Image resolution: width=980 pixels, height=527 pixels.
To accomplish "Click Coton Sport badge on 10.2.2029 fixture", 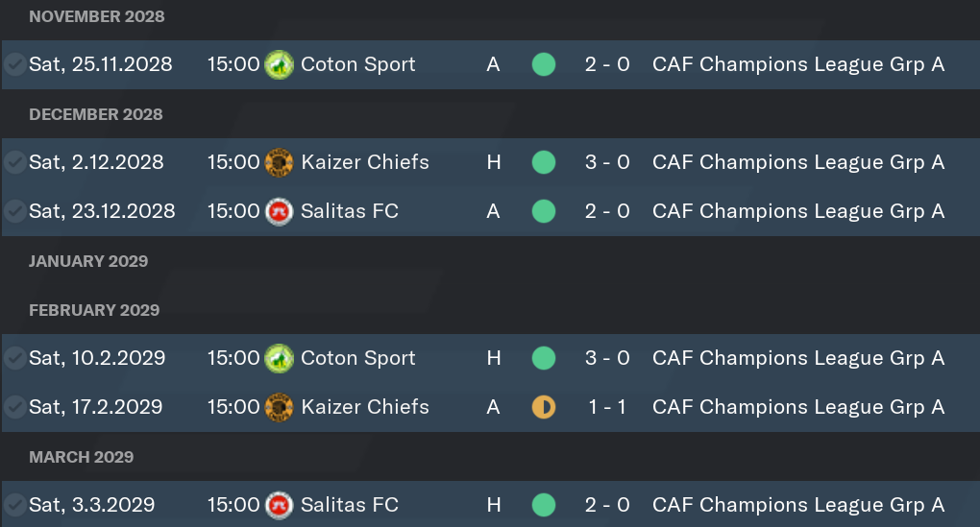I will click(x=280, y=358).
